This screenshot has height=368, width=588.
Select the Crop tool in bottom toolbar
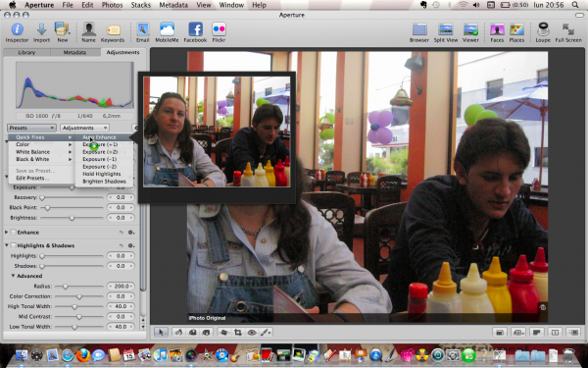pyautogui.click(x=238, y=333)
